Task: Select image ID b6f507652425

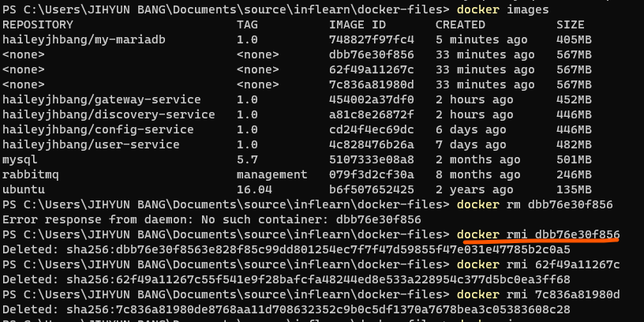Action: coord(371,189)
